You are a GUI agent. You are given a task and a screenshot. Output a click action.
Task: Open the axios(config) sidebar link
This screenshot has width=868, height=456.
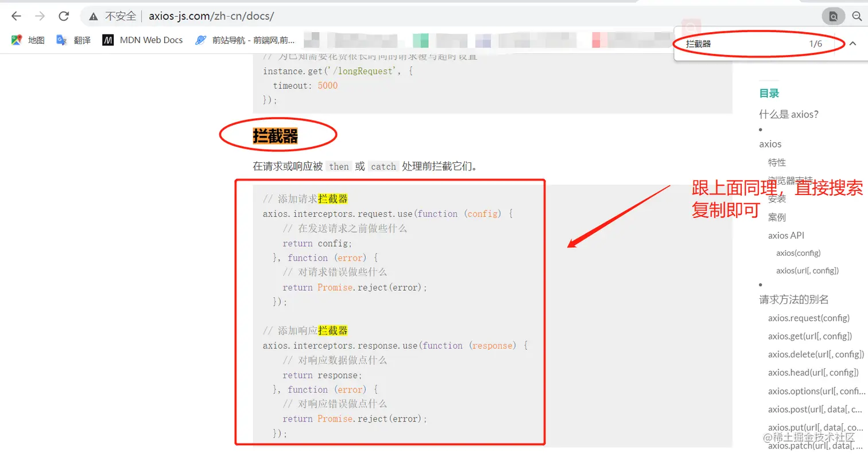point(799,253)
